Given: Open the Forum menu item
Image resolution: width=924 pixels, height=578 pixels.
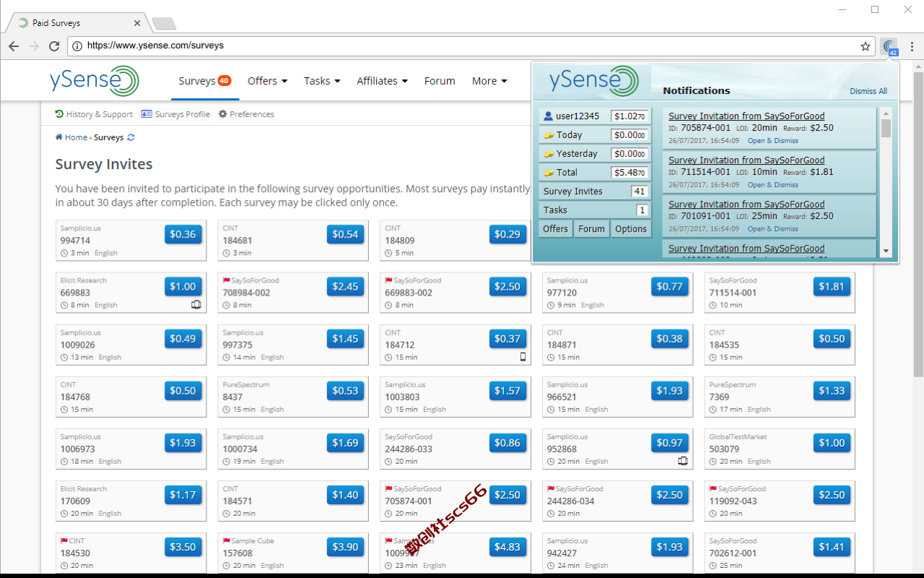Looking at the screenshot, I should point(440,81).
